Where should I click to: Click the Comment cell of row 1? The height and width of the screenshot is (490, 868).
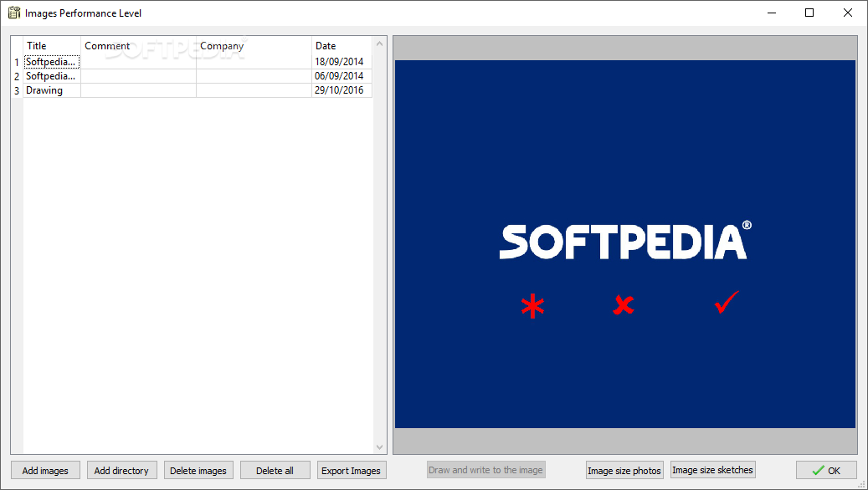point(138,62)
